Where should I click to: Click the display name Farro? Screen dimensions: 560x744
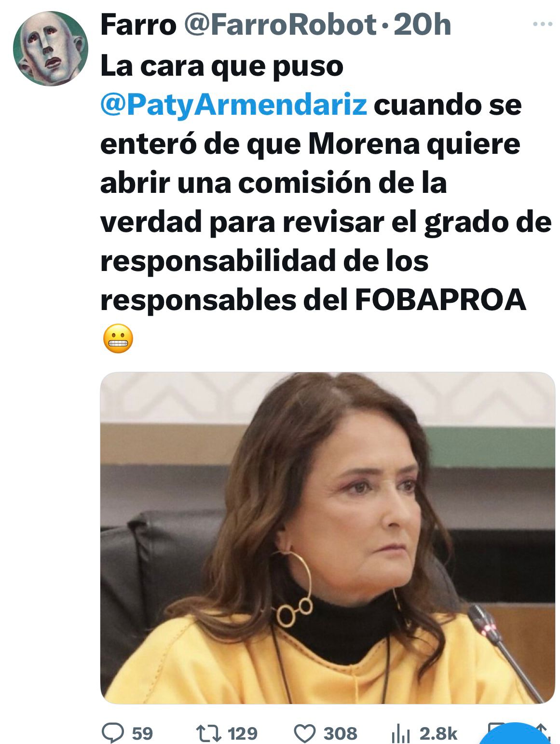coord(138,25)
